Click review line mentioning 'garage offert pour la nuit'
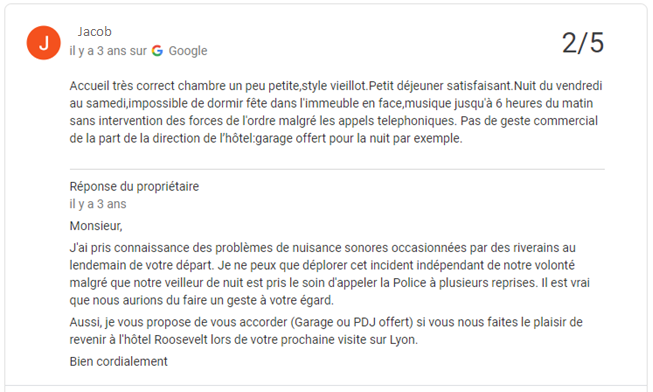 [x=266, y=138]
